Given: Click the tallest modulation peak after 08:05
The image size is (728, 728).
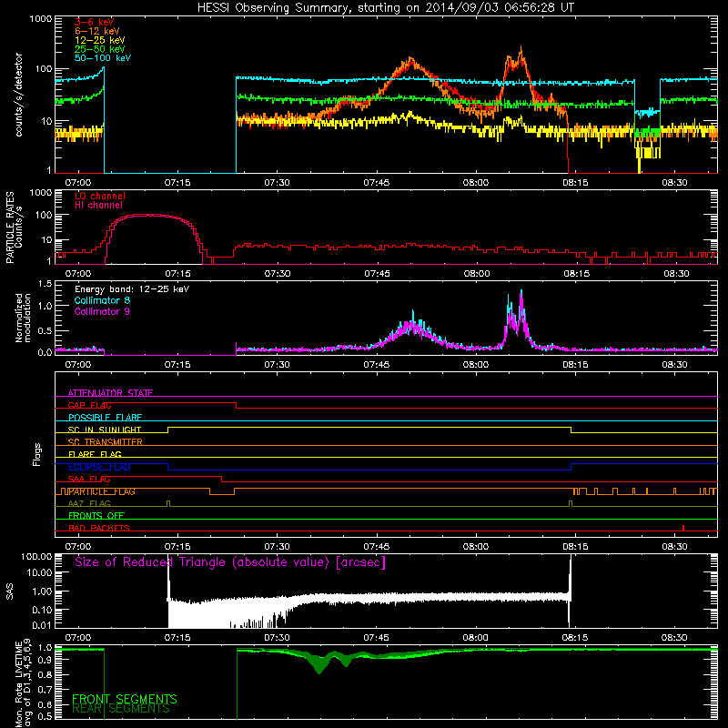Looking at the screenshot, I should pos(521,291).
